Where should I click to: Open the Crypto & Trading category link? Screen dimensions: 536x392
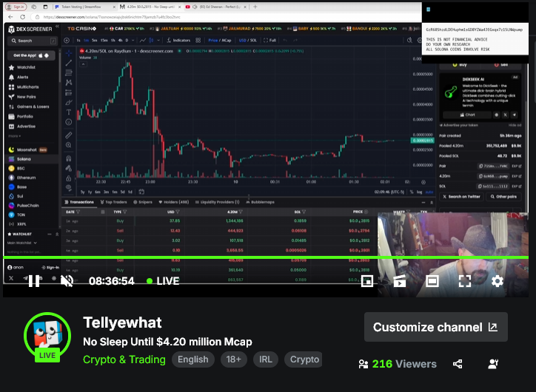[x=124, y=359]
